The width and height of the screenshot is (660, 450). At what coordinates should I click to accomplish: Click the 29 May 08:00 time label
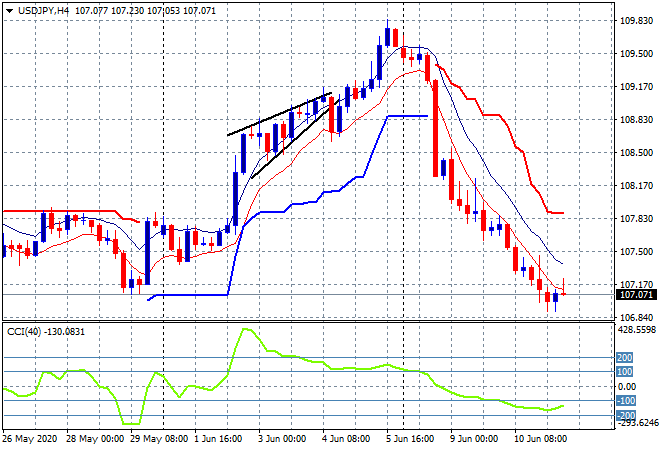point(159,439)
